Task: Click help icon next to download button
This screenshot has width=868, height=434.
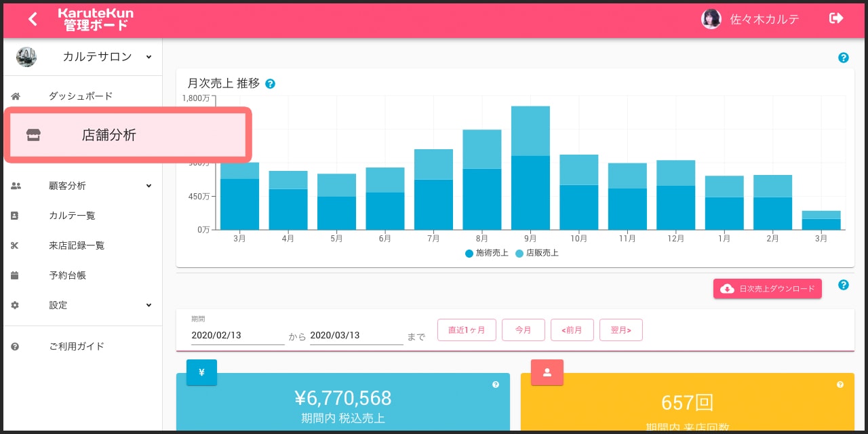Action: [x=844, y=285]
